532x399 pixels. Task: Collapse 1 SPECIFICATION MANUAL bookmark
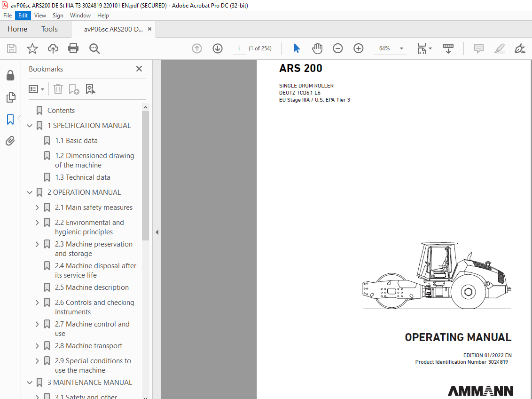click(30, 126)
